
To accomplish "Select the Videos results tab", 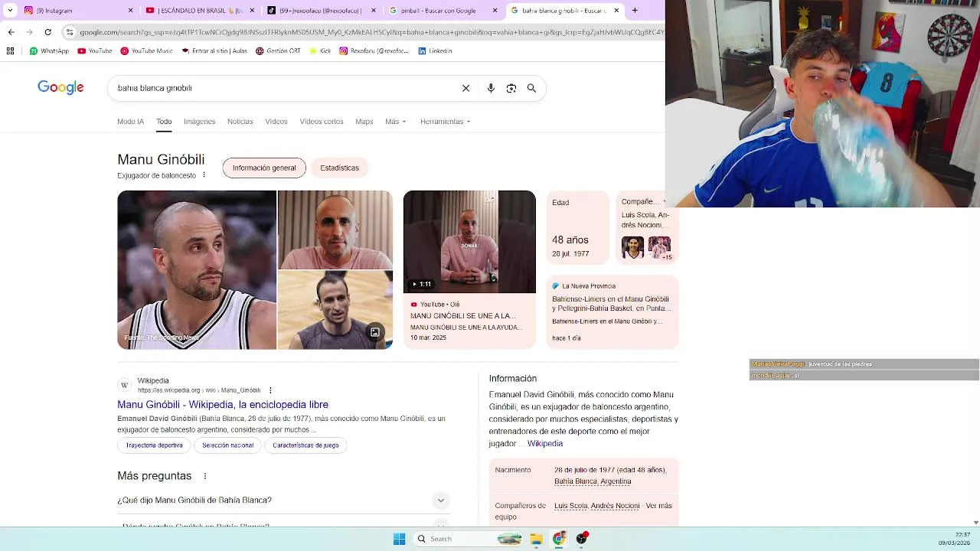I will pyautogui.click(x=276, y=122).
